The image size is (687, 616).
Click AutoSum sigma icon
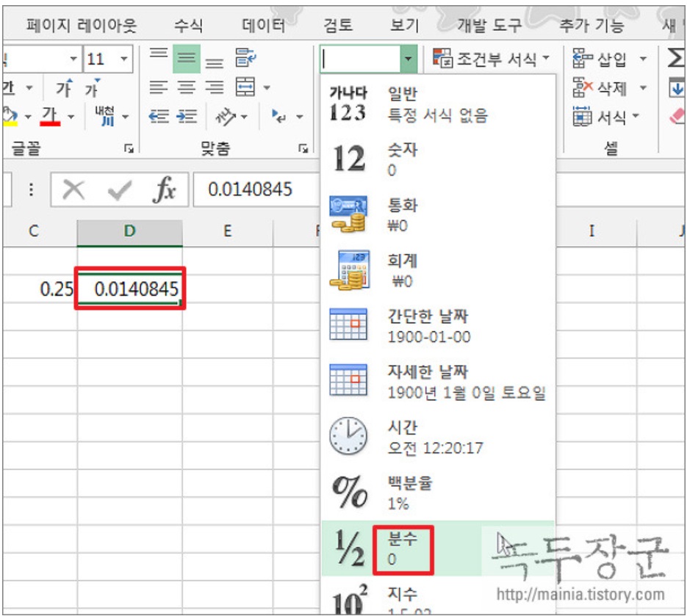pos(676,58)
